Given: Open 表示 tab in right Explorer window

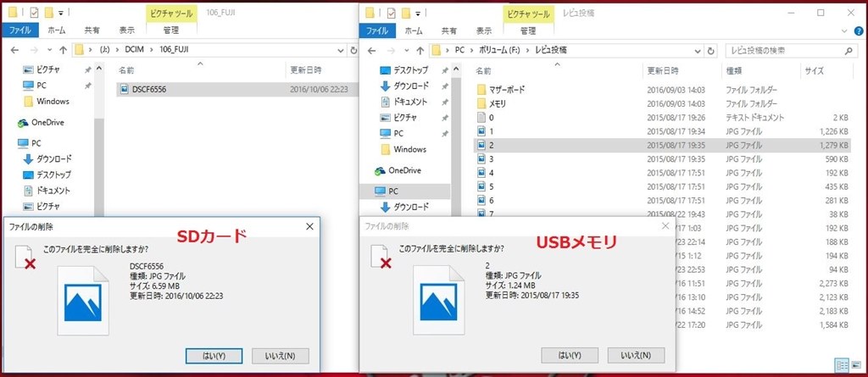Looking at the screenshot, I should click(x=484, y=30).
